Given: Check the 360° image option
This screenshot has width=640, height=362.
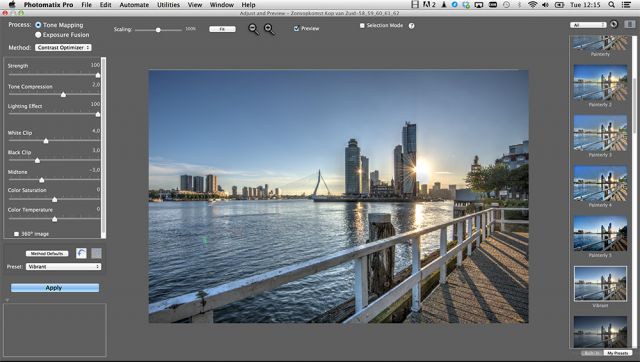Looking at the screenshot, I should point(16,234).
